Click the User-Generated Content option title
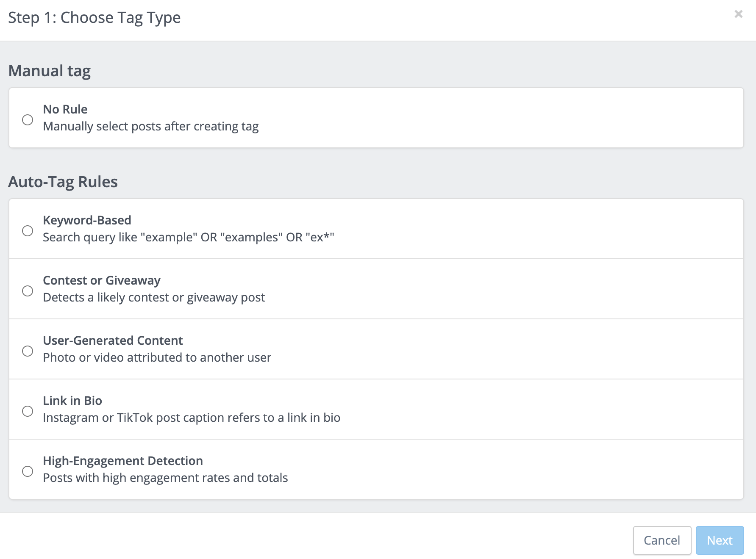The height and width of the screenshot is (559, 756). pos(113,340)
